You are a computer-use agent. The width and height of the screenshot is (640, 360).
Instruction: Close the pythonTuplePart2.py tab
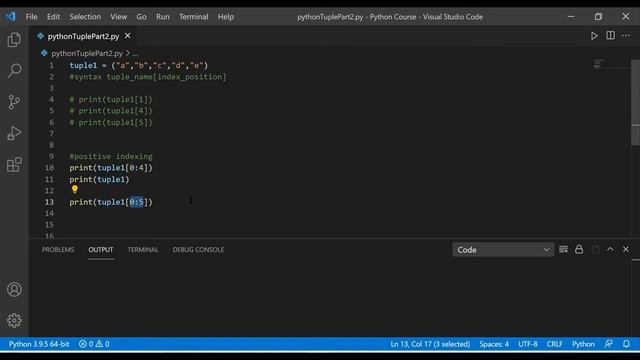coord(128,36)
